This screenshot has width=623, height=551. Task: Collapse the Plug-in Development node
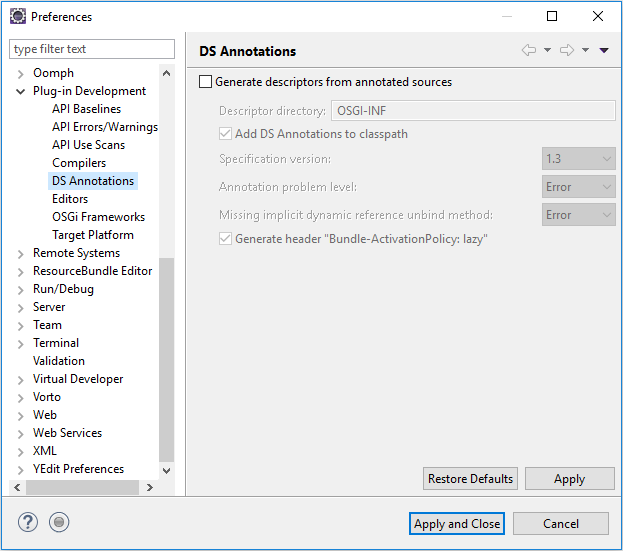(x=21, y=91)
